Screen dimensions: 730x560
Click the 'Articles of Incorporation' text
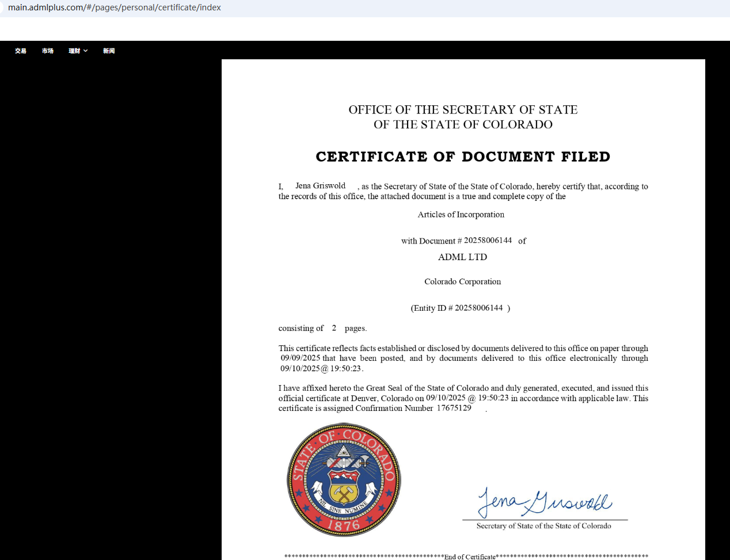[461, 214]
